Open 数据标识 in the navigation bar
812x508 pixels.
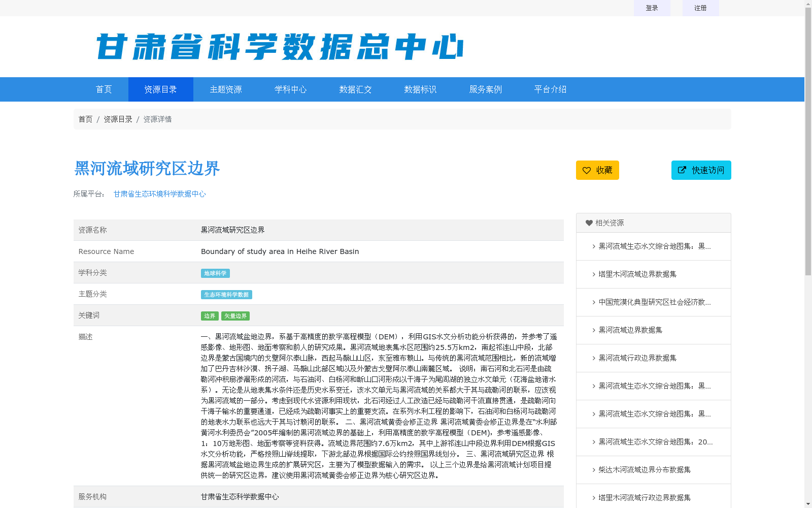421,89
